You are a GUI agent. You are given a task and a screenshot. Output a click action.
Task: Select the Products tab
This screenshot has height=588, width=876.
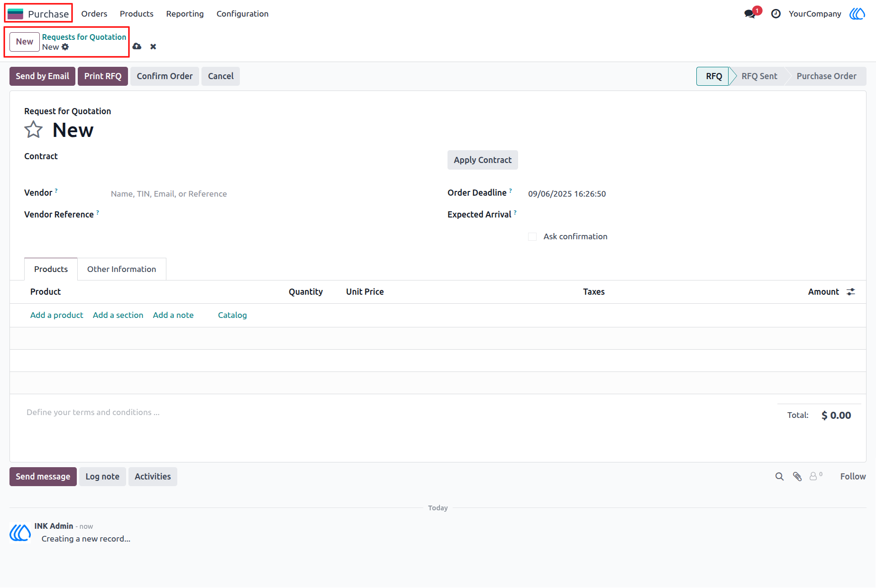point(51,269)
